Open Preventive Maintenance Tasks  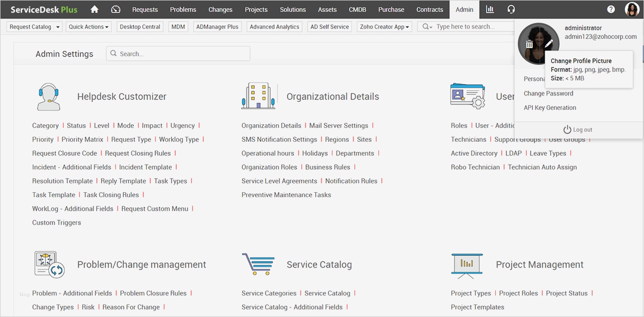(x=286, y=195)
